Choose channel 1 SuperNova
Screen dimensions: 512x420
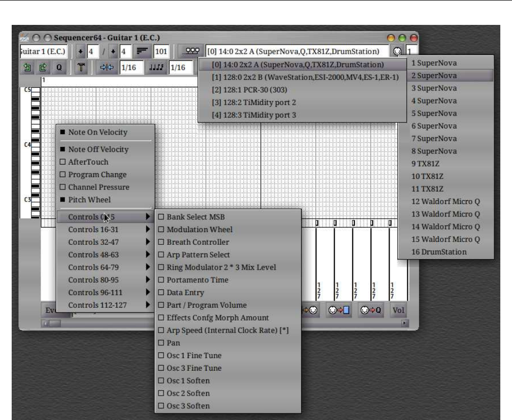[x=451, y=63]
